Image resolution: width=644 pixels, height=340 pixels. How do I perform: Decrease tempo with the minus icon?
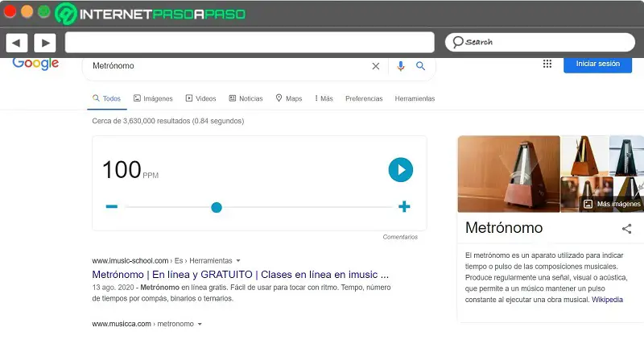point(112,206)
